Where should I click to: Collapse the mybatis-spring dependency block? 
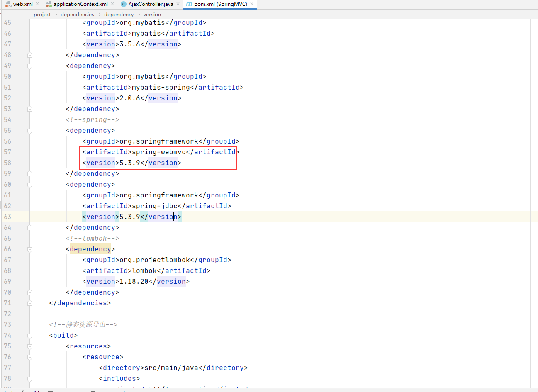(x=29, y=66)
